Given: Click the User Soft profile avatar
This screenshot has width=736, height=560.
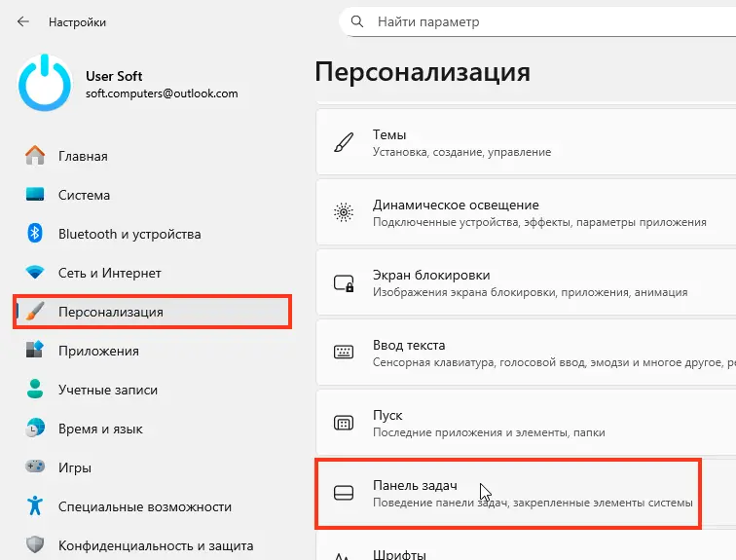Looking at the screenshot, I should tap(45, 84).
